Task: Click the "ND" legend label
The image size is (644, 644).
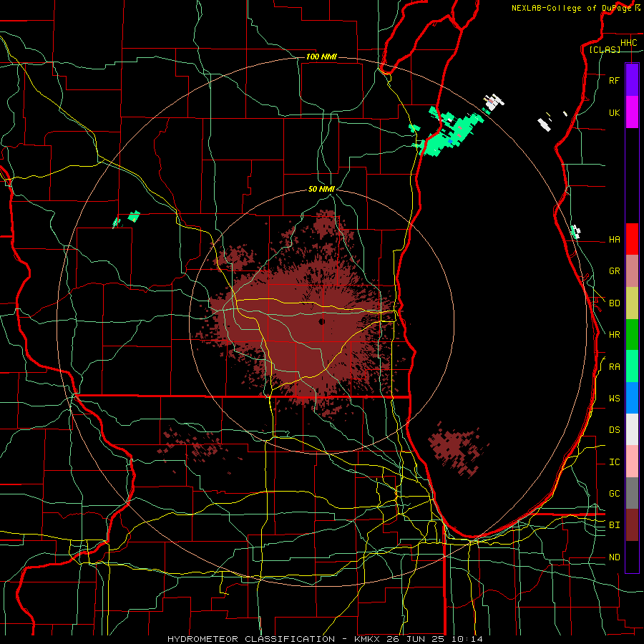Action: coord(614,557)
